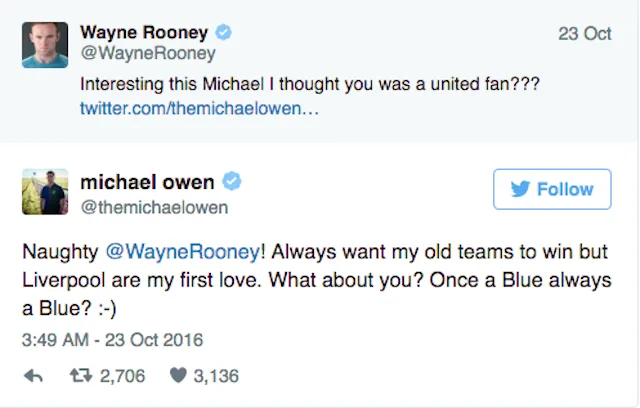The height and width of the screenshot is (408, 640).
Task: Open michael owen's profile picture
Action: coord(45,192)
